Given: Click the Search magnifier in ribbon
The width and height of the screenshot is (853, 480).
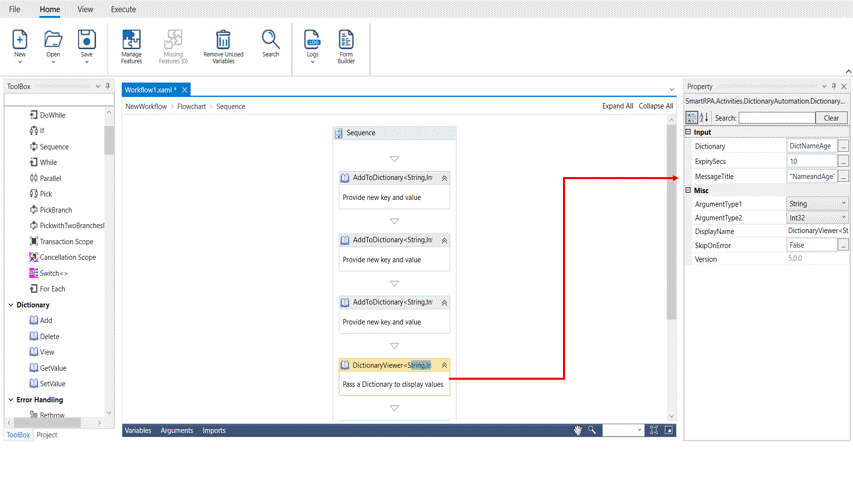Looking at the screenshot, I should [271, 40].
